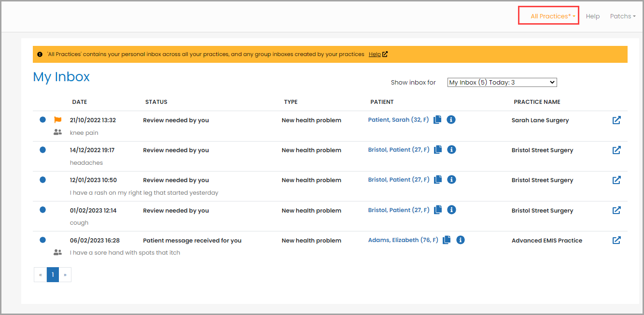This screenshot has height=315, width=644.
Task: Open Bristol, Patient link dated 12/01/2023
Action: [398, 180]
